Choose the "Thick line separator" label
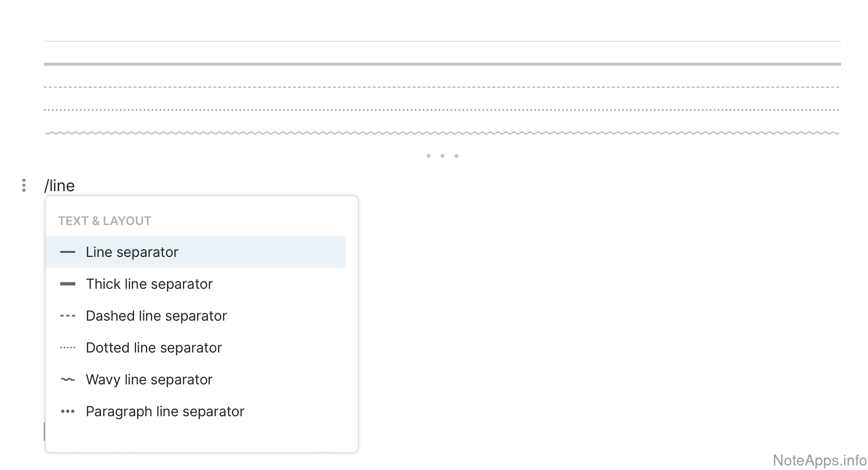Image resolution: width=868 pixels, height=470 pixels. click(x=149, y=284)
